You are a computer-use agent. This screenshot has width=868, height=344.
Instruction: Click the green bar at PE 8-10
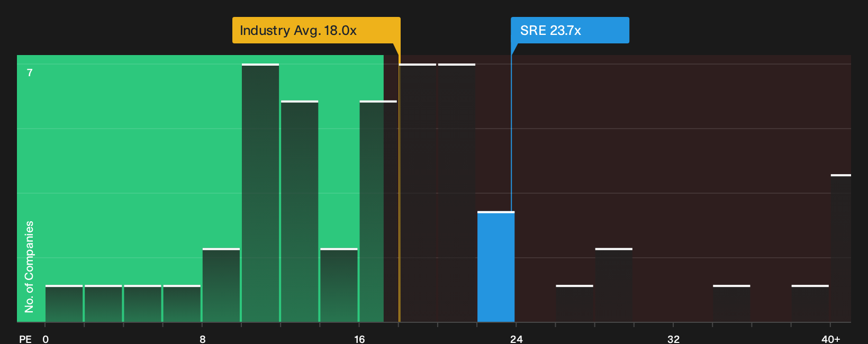(x=221, y=285)
